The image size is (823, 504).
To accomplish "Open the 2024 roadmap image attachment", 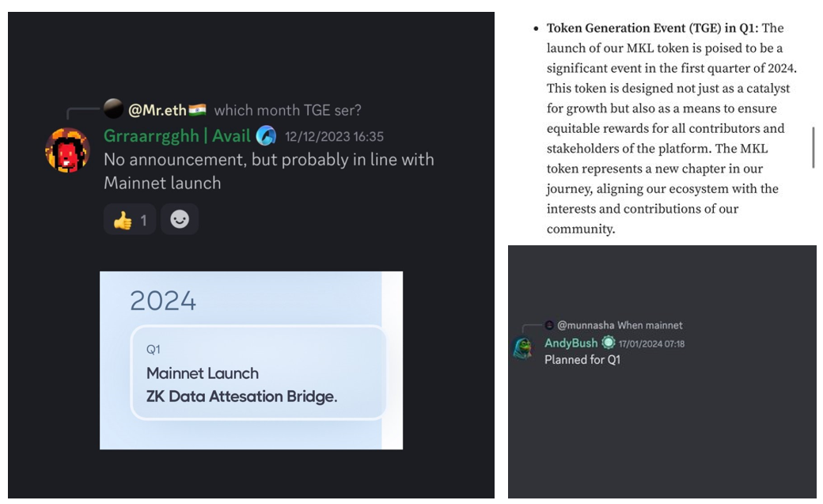I will click(251, 360).
